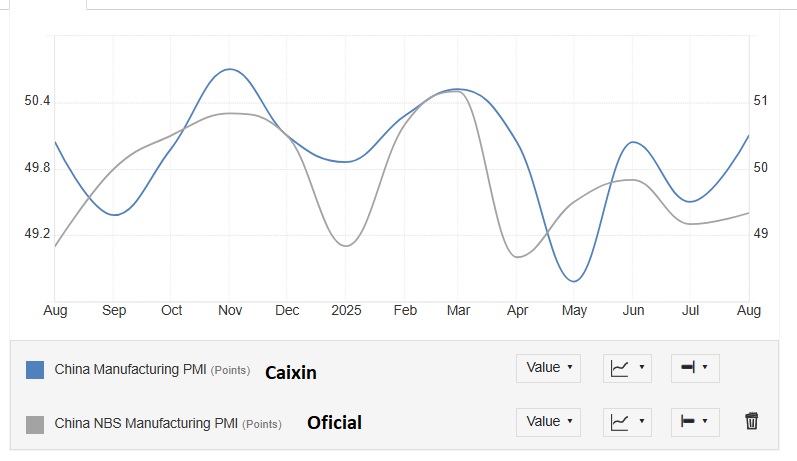Click the Nov label on the x-axis
Screen dimensions: 797x461
tap(230, 311)
